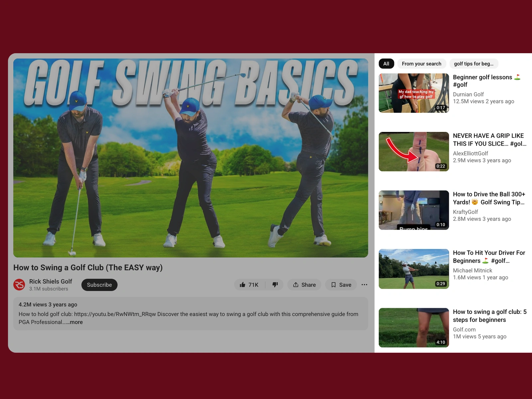Open the How to Drive the Ball 300+ thumbnail
The image size is (532, 399).
pos(414,210)
